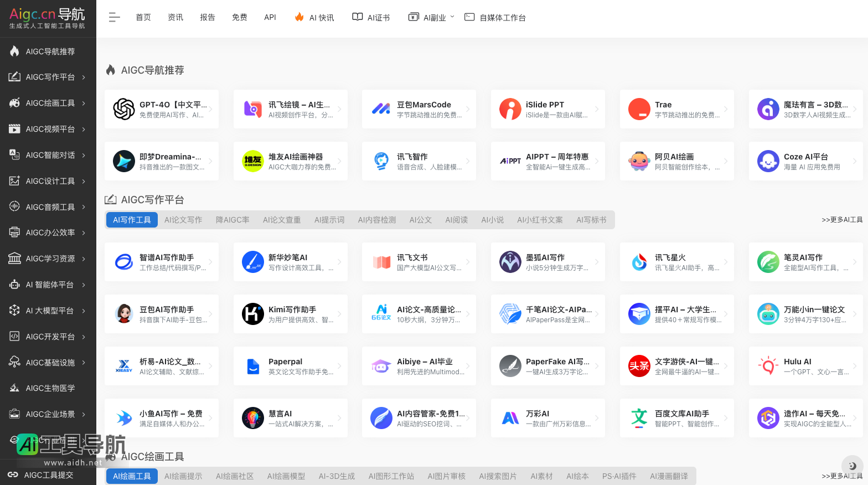Click the iSlide PPT red icon
Image resolution: width=868 pixels, height=485 pixels.
(510, 109)
